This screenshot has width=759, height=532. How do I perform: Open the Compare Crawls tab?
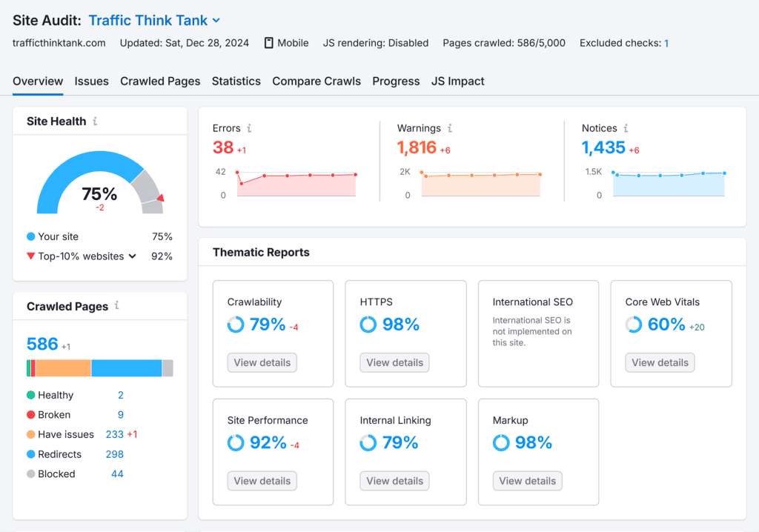[316, 82]
